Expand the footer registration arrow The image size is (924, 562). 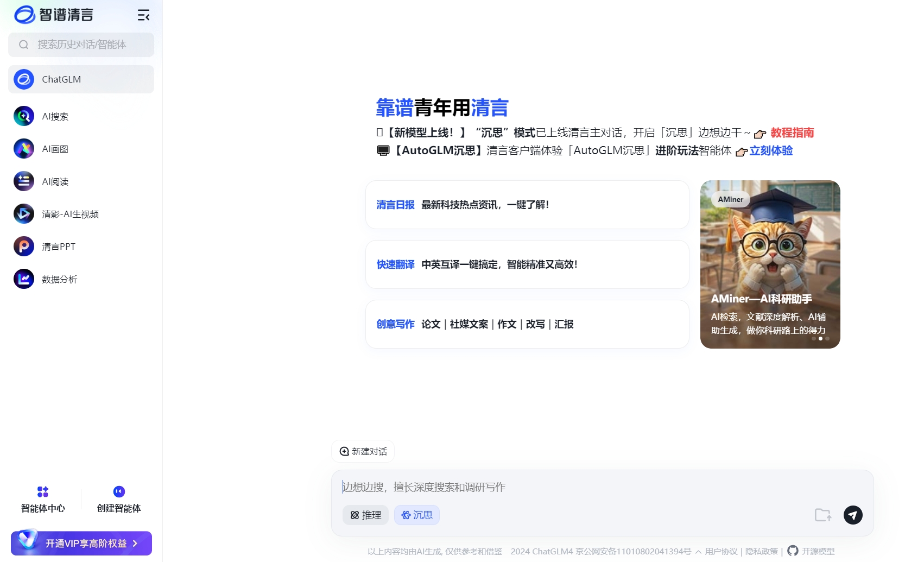pyautogui.click(x=698, y=552)
